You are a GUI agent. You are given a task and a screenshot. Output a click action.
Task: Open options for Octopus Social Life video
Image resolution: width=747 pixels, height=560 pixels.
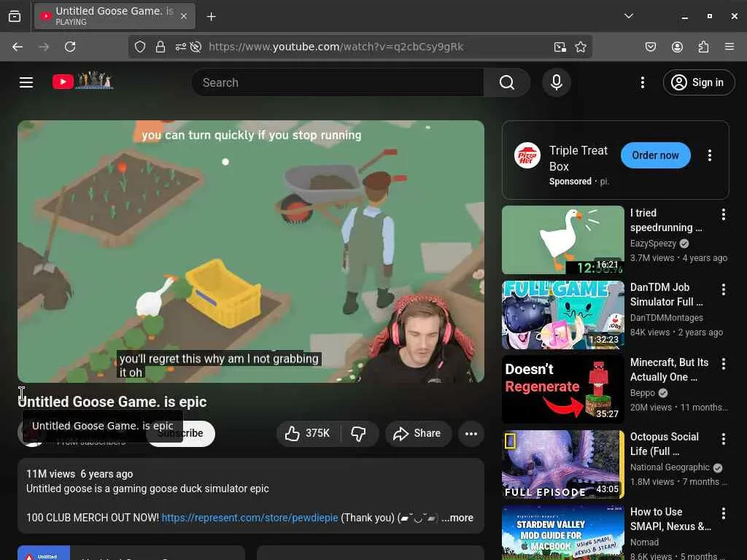pos(723,438)
